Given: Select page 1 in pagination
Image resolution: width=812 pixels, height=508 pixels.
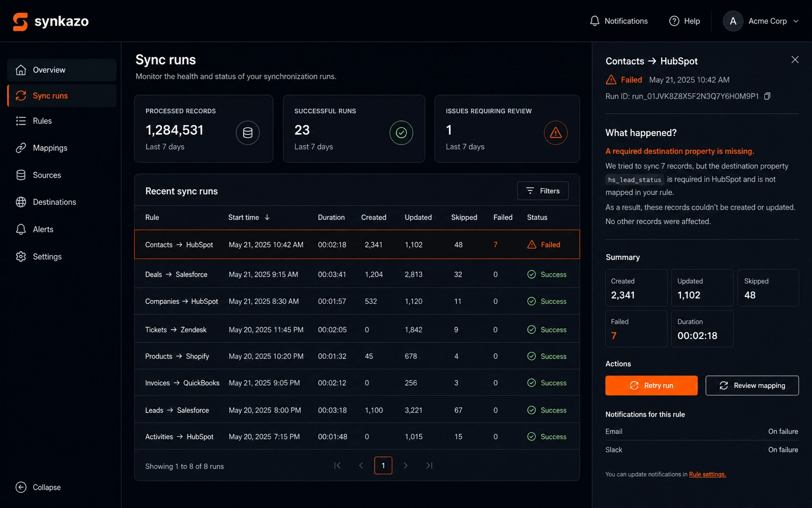Looking at the screenshot, I should [383, 465].
